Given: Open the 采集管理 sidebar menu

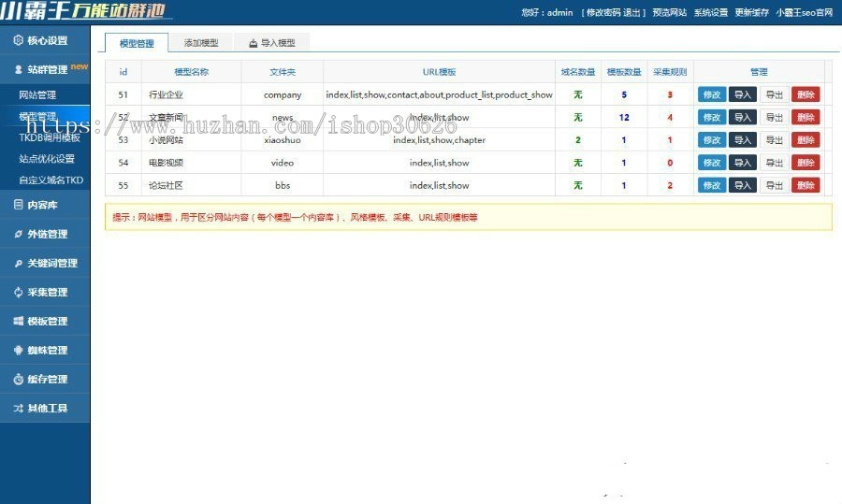Looking at the screenshot, I should 45,292.
